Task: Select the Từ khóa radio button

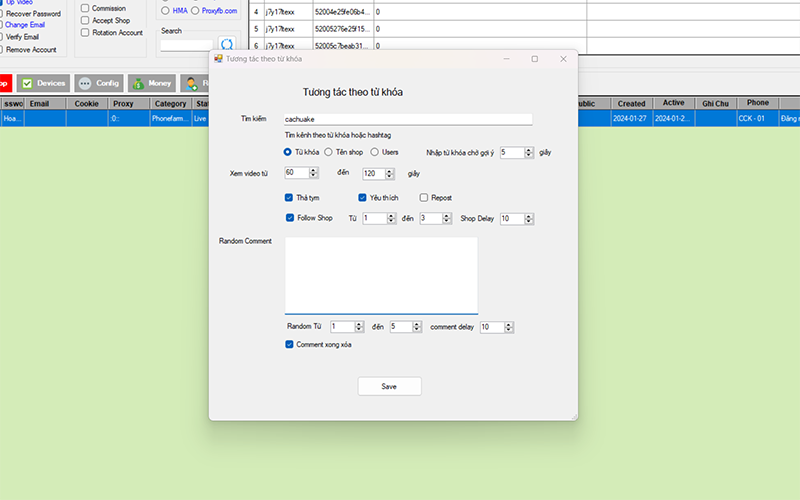Action: click(x=288, y=152)
